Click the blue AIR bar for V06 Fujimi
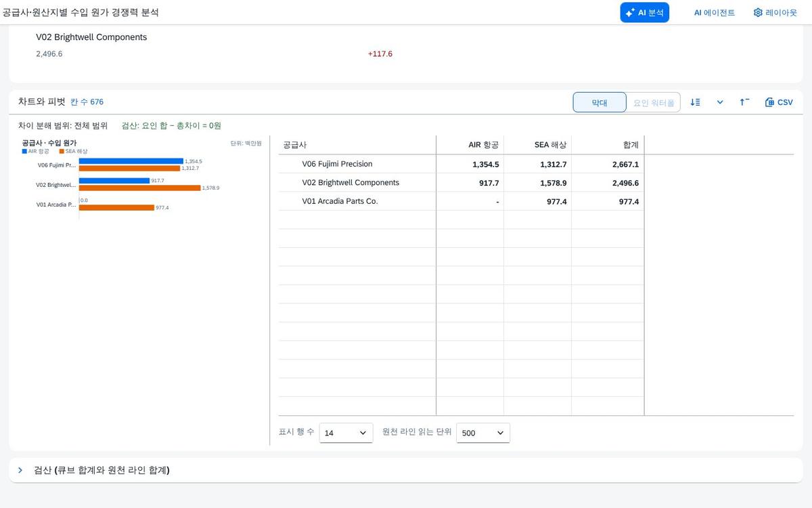The width and height of the screenshot is (812, 508). (x=131, y=161)
